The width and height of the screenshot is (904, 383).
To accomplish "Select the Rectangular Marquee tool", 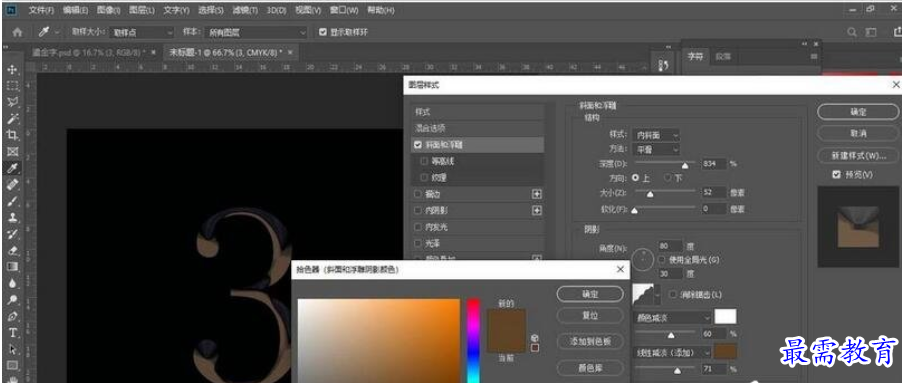I will click(12, 86).
